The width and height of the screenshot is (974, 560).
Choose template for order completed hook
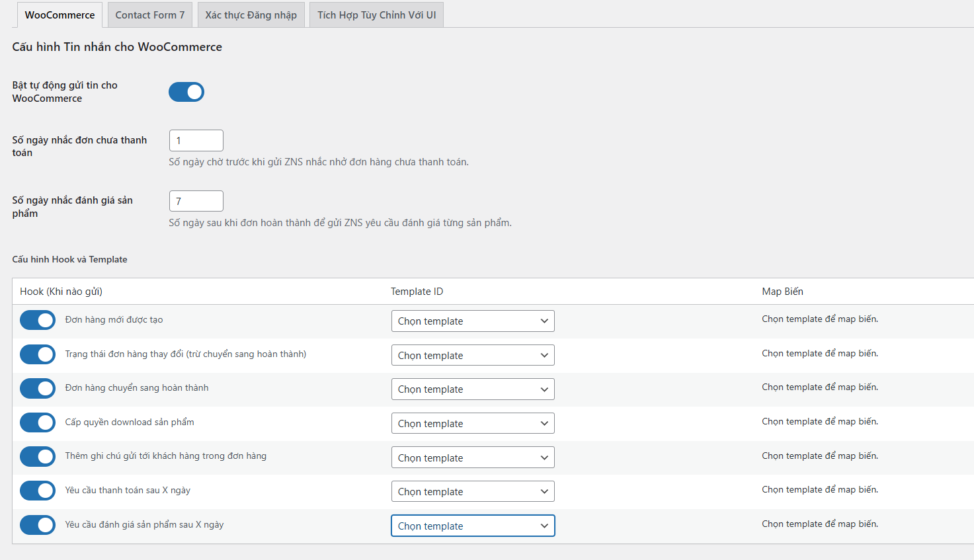click(472, 389)
